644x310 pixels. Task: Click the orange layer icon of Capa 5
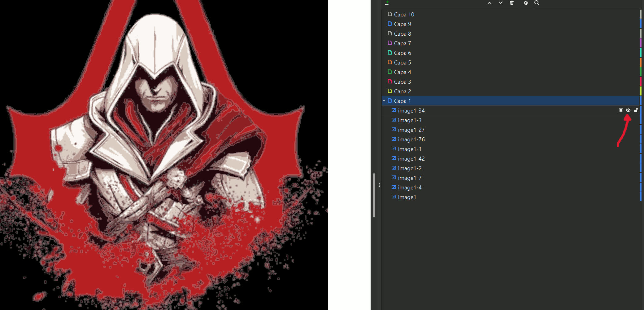pyautogui.click(x=390, y=62)
